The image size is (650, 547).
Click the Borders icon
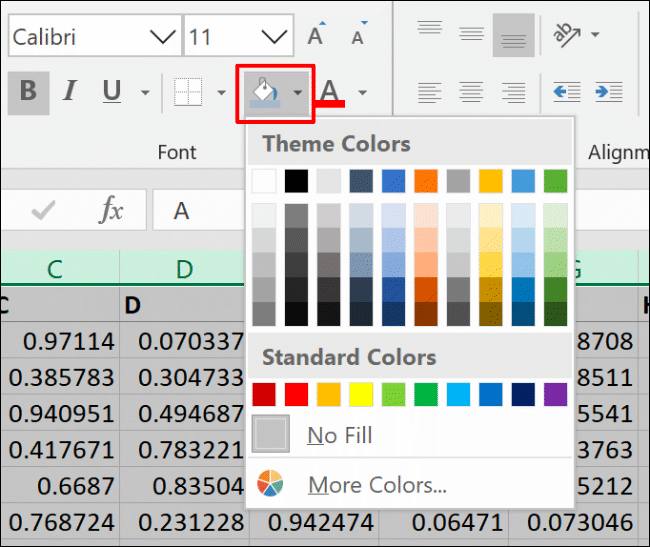point(188,93)
